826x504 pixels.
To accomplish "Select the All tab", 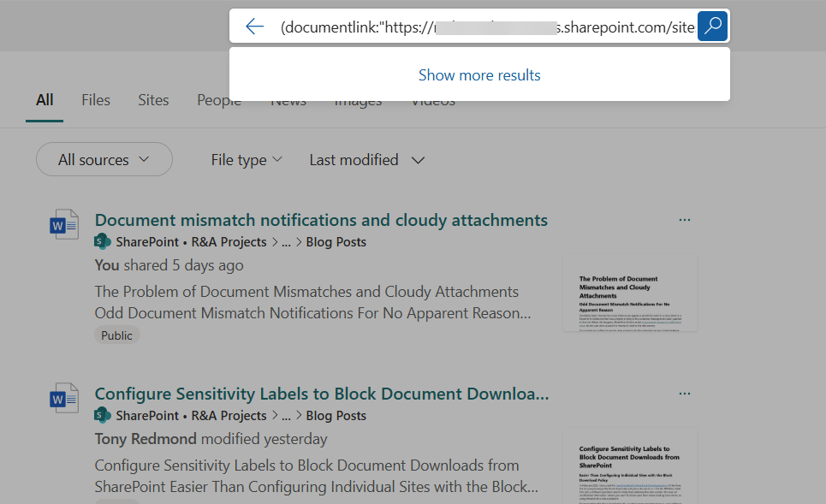I will pos(45,100).
